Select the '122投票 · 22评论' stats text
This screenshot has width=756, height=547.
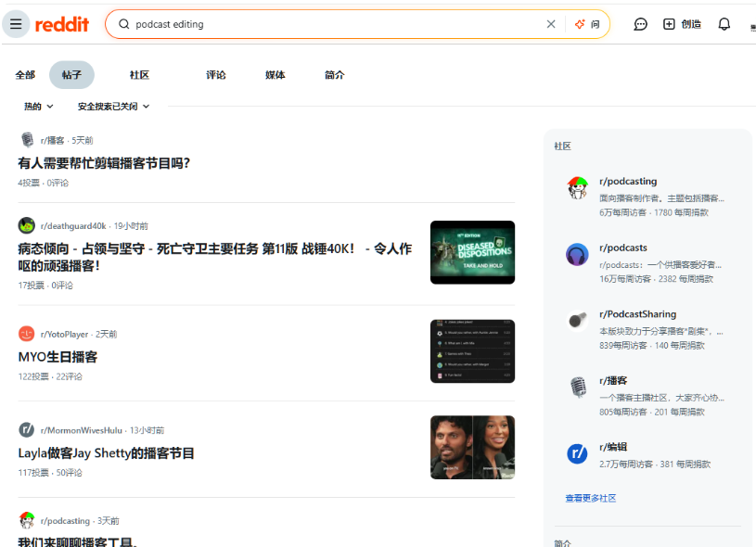click(50, 376)
